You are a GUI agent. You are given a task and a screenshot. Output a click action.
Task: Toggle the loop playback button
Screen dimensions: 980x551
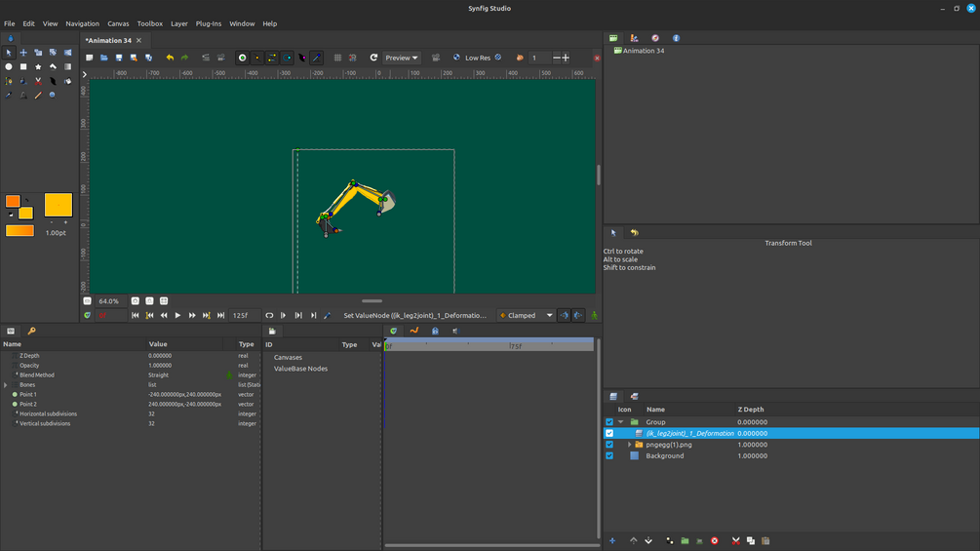point(269,315)
